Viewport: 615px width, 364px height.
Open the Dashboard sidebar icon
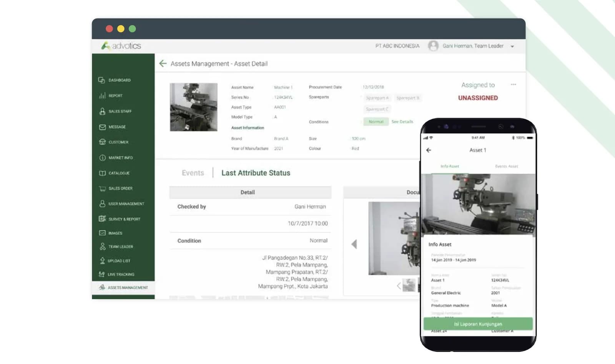click(101, 80)
